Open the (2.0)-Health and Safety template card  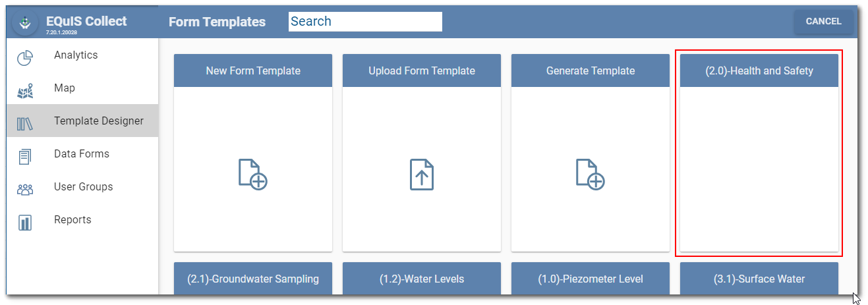759,153
